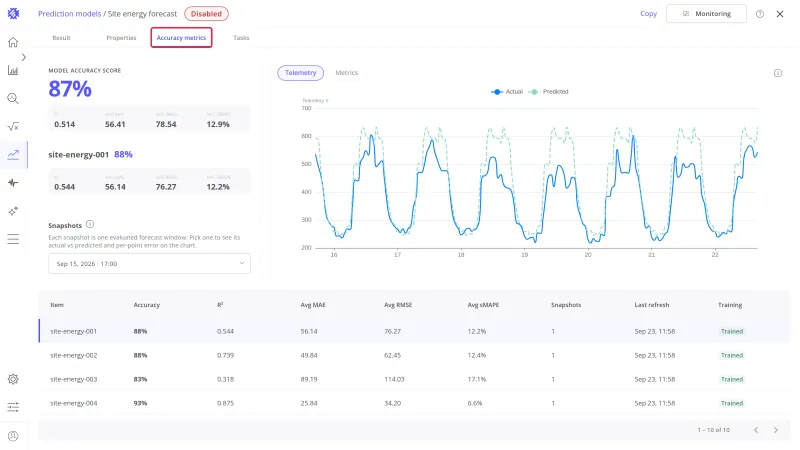Click the app logo icon
800x450 pixels.
coord(13,14)
